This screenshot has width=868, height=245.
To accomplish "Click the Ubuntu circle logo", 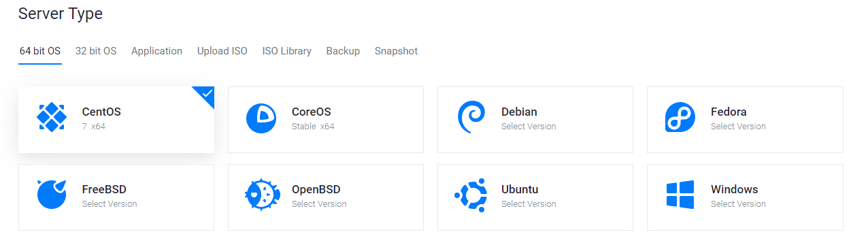I will tap(471, 195).
